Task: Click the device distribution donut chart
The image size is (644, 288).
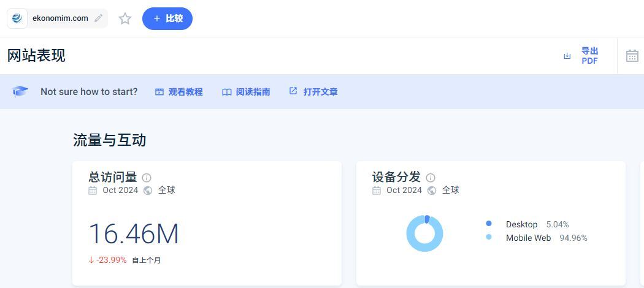Action: point(424,233)
